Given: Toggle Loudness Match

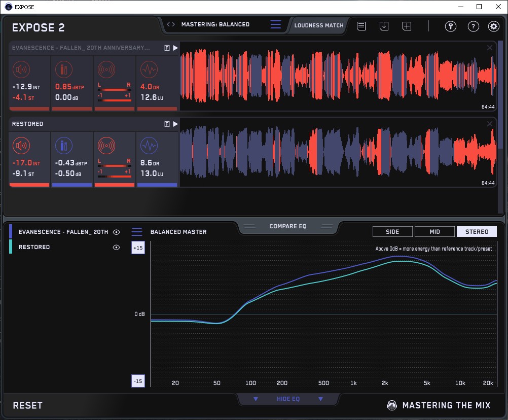Looking at the screenshot, I should (319, 25).
